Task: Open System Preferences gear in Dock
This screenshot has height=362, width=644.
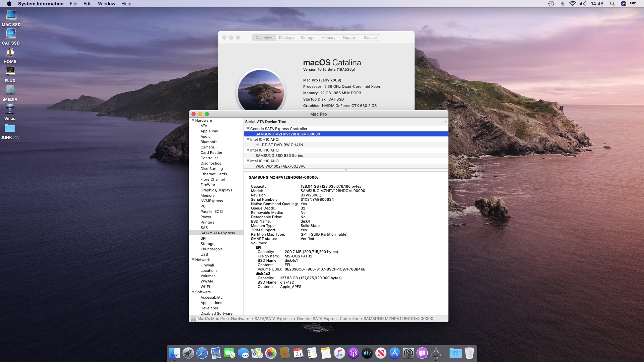Action: (408, 353)
